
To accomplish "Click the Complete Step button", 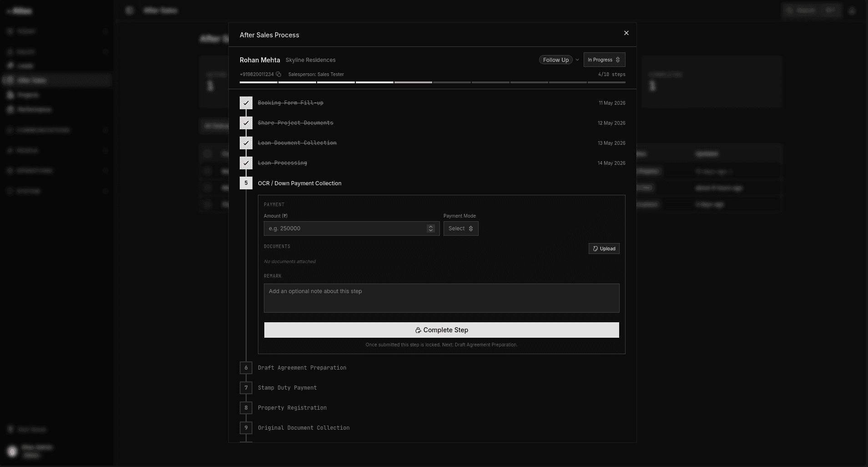I will pyautogui.click(x=442, y=330).
